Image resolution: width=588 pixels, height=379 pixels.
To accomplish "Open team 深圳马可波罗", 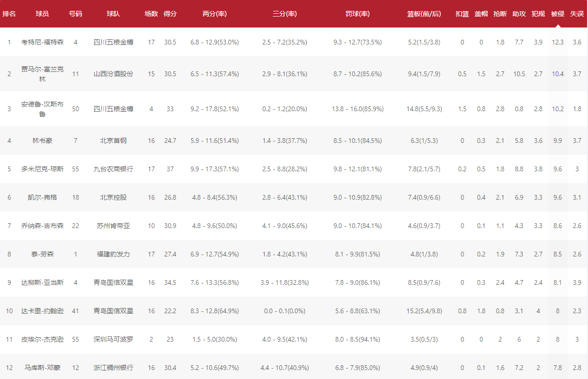I will coord(113,339).
